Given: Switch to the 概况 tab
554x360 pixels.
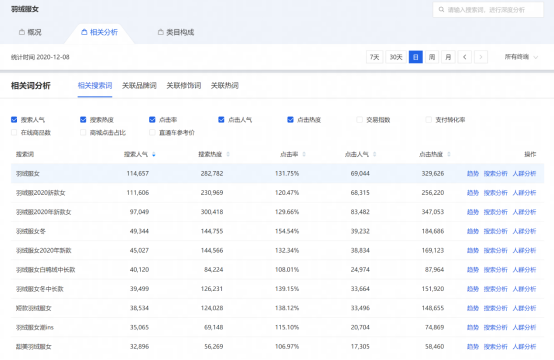Looking at the screenshot, I should pos(30,32).
